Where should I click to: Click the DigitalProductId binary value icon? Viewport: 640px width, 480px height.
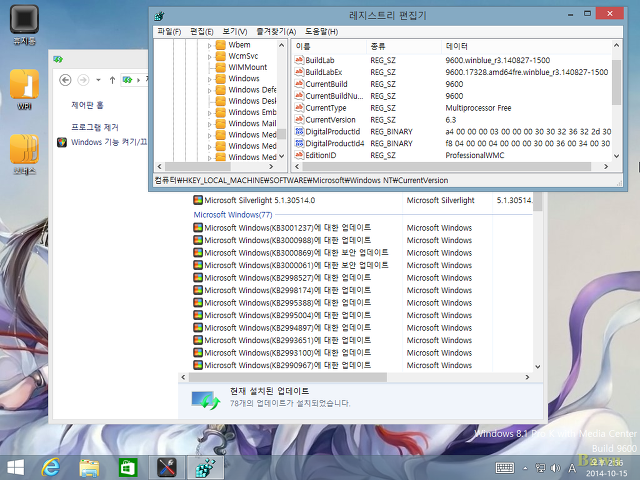coord(299,131)
